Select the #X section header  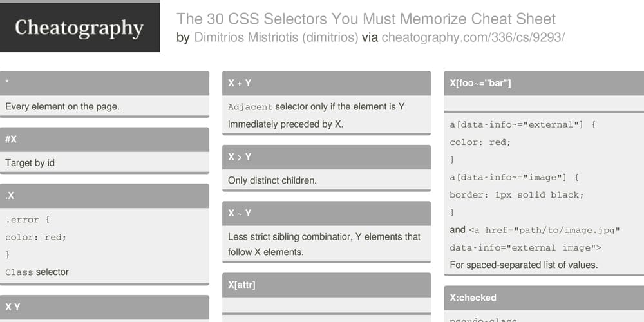[104, 139]
